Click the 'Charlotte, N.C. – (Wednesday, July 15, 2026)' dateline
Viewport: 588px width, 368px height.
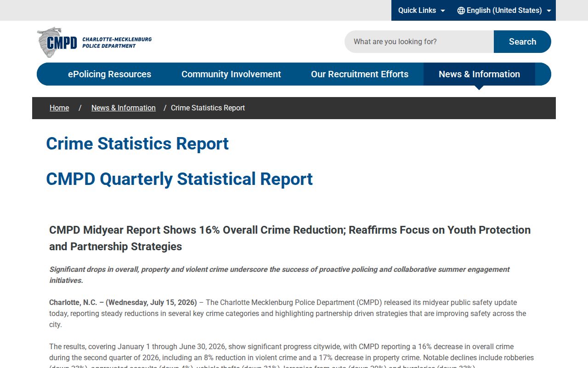pyautogui.click(x=123, y=302)
